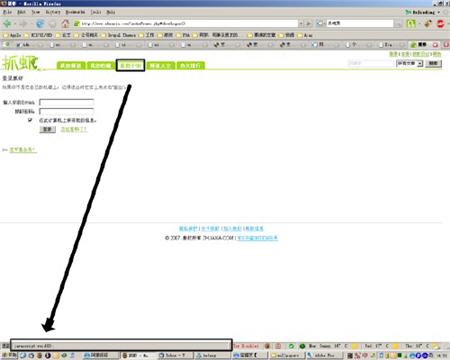
Task: Click the red stop-sign icon in toolbar
Action: [x=440, y=24]
